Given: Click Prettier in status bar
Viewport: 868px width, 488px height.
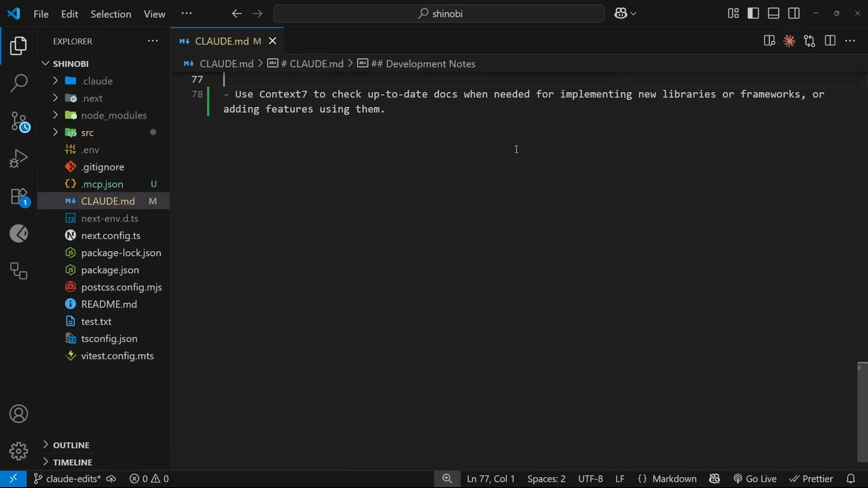Looking at the screenshot, I should [811, 479].
